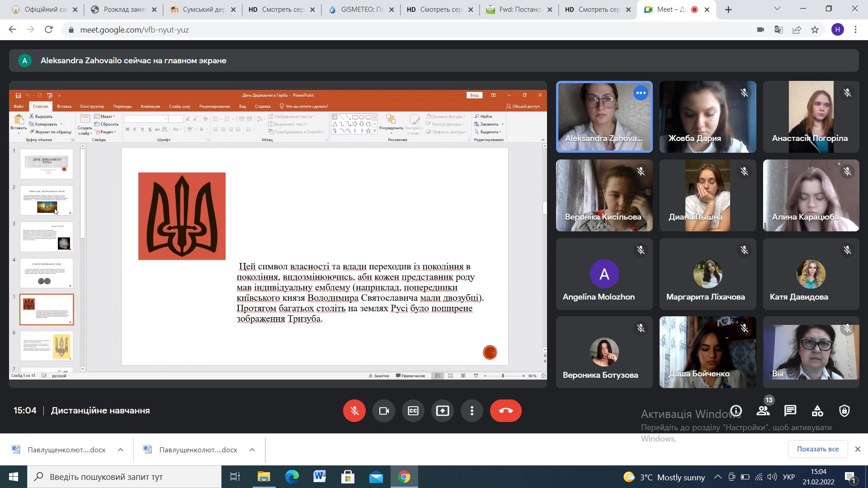Open Chrome profile H avatar
The image size is (868, 488).
click(837, 30)
